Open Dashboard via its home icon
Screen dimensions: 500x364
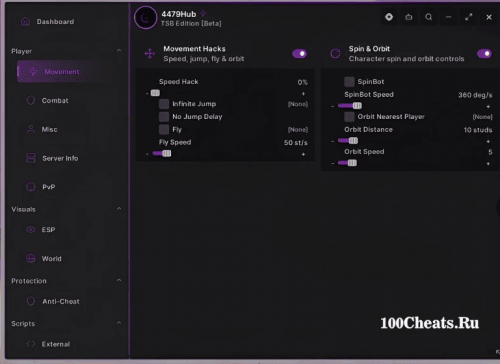(x=25, y=22)
